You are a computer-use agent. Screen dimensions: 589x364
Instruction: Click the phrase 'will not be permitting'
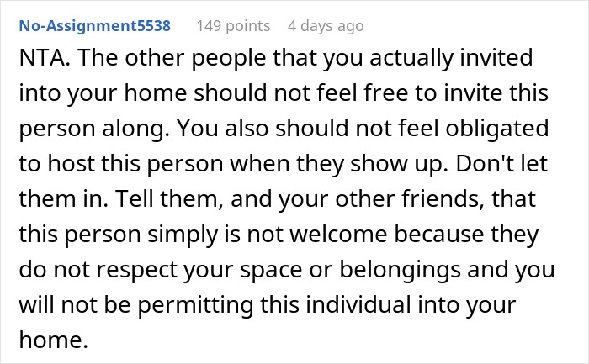tap(136, 304)
